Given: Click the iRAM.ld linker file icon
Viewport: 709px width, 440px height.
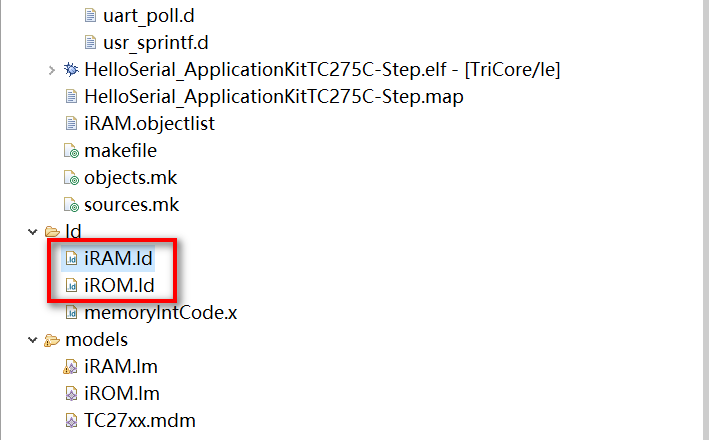Looking at the screenshot, I should point(71,259).
